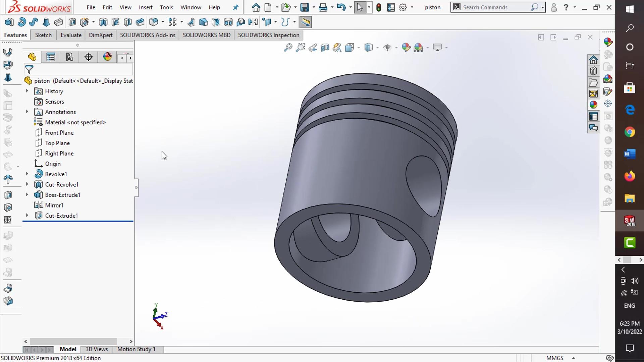Activate the Mirror feature tool
This screenshot has height=362, width=644.
click(x=253, y=22)
